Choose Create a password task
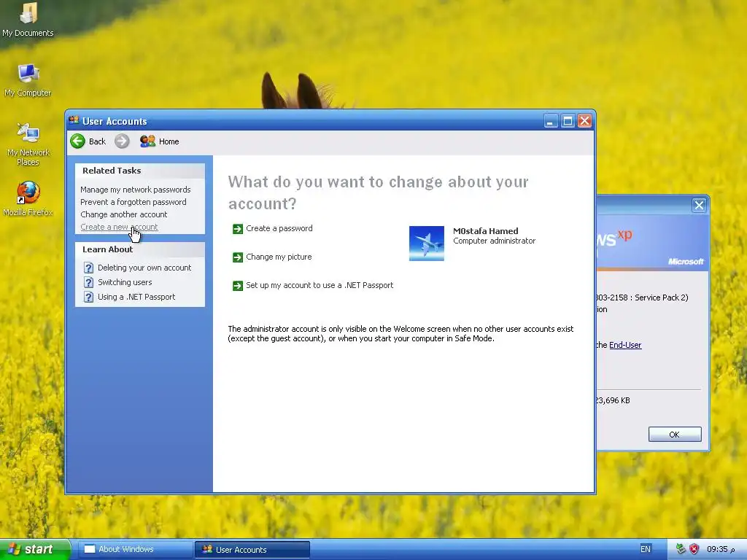The height and width of the screenshot is (560, 747). click(x=279, y=228)
